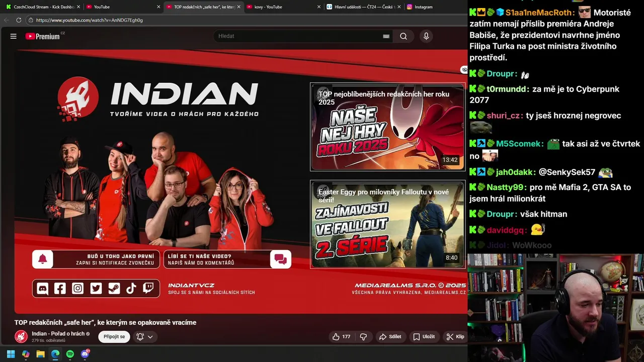Save video with Uložit button

pyautogui.click(x=424, y=337)
